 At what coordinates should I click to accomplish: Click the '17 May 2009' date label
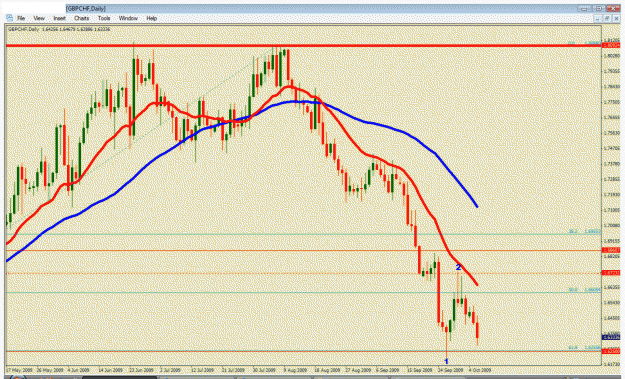click(20, 370)
